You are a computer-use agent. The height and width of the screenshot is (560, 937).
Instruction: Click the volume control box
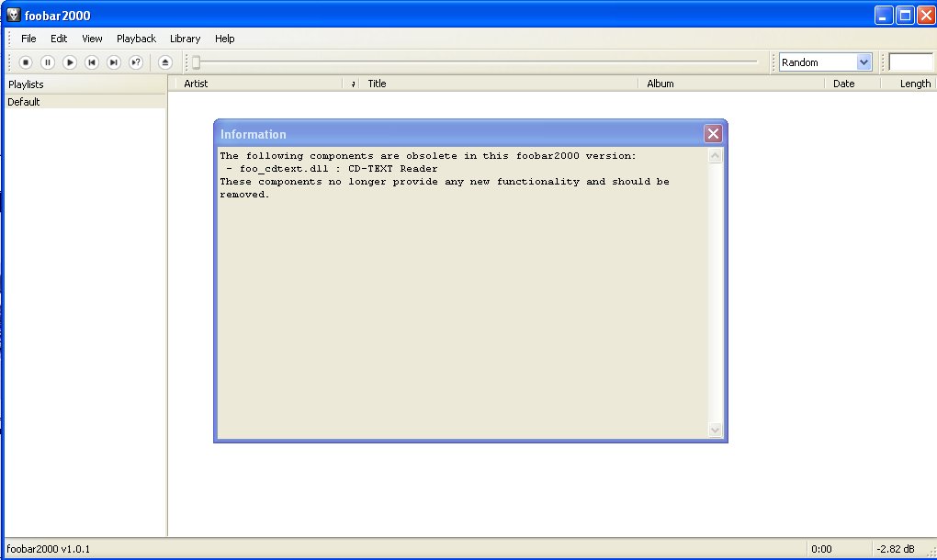click(910, 62)
